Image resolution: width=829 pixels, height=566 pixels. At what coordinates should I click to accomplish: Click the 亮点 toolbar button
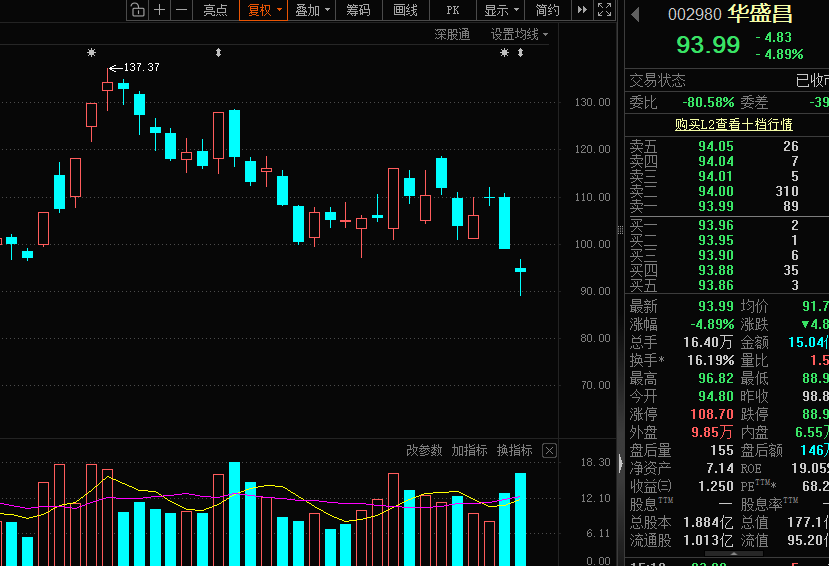click(x=215, y=10)
